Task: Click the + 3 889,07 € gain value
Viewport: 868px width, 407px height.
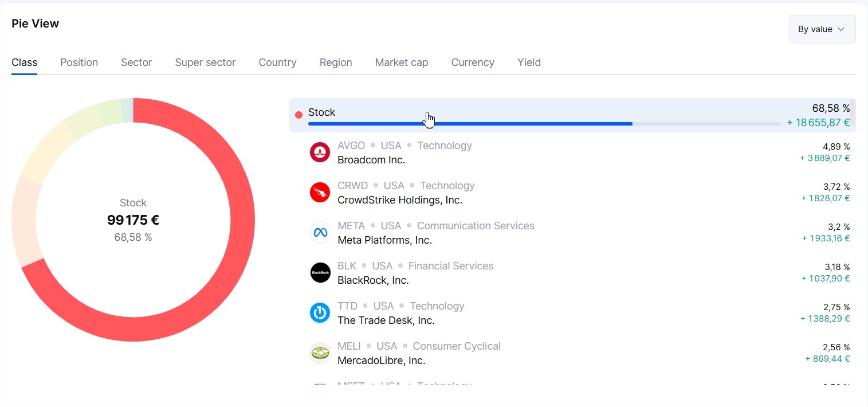Action: (x=825, y=158)
